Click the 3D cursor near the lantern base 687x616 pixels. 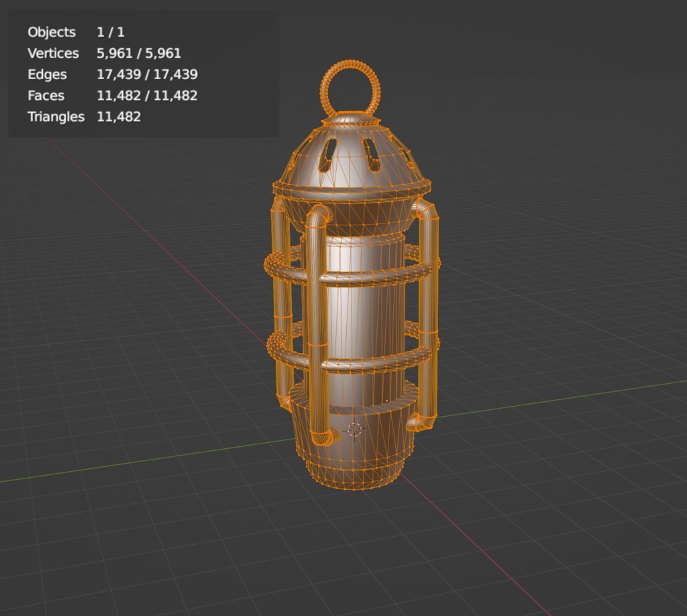click(354, 431)
